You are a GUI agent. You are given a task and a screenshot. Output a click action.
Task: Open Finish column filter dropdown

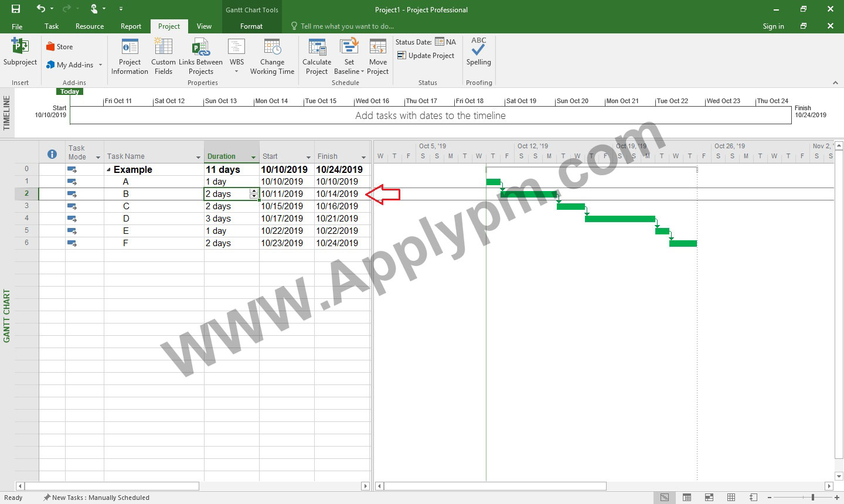coord(363,157)
